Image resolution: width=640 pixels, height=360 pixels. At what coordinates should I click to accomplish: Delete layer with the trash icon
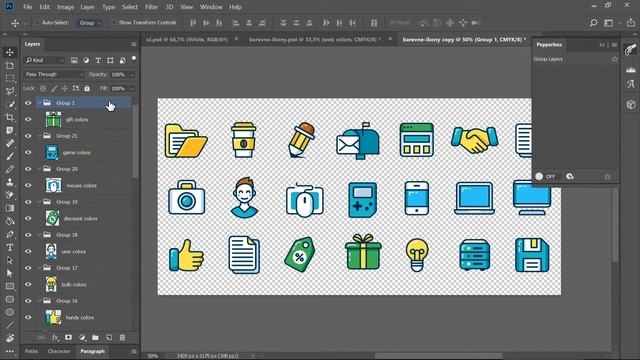(x=122, y=338)
